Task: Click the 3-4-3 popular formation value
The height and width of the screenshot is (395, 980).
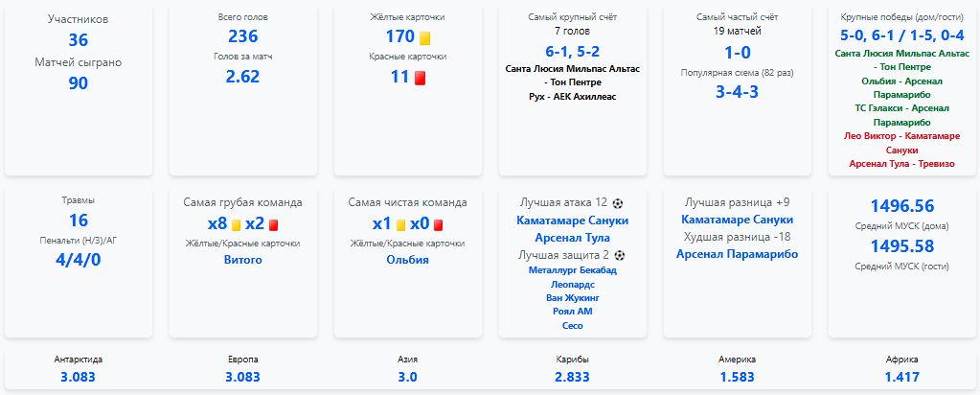Action: [738, 92]
